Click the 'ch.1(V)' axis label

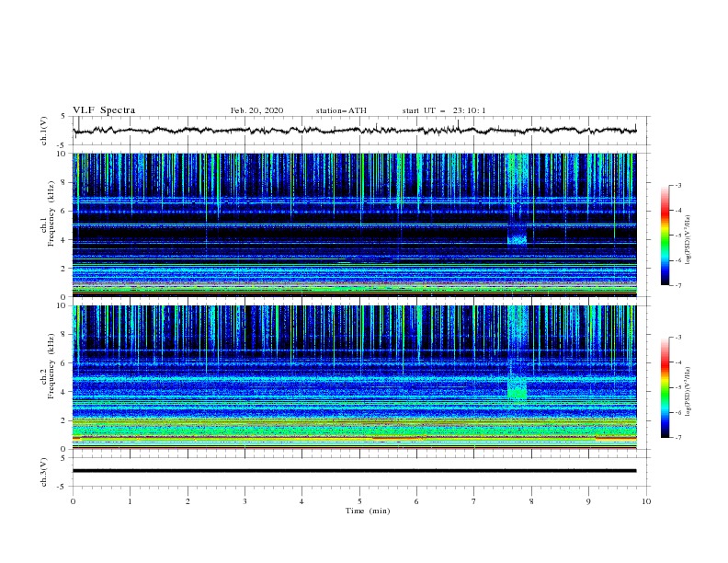point(44,131)
